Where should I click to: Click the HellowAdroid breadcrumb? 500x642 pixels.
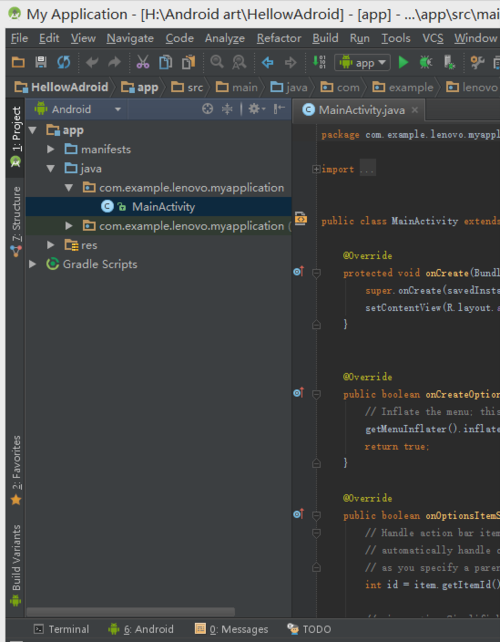pyautogui.click(x=61, y=87)
